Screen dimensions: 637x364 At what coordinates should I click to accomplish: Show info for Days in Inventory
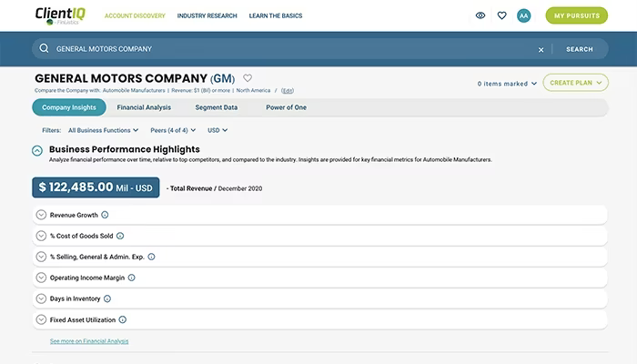click(107, 298)
